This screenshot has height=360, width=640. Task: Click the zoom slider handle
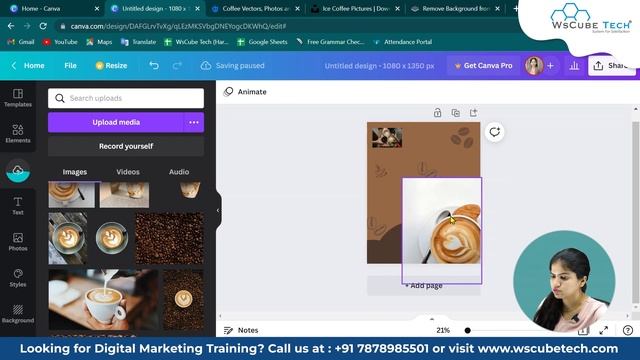[x=468, y=330]
